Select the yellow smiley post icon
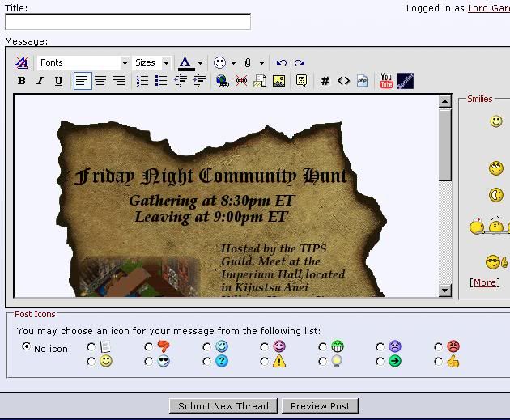Screen dimensions: 510x420 (91, 361)
